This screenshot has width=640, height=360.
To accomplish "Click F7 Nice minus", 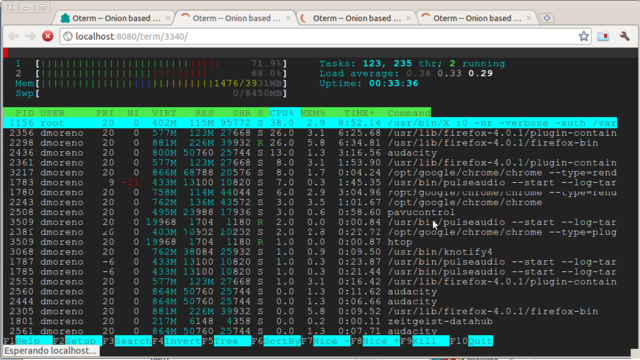I will (x=326, y=341).
